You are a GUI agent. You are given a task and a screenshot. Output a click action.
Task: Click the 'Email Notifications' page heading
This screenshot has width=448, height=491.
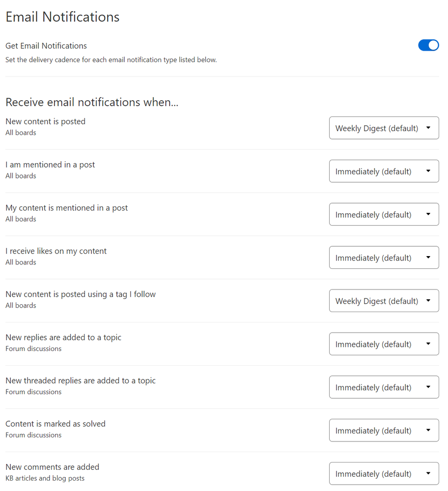62,17
